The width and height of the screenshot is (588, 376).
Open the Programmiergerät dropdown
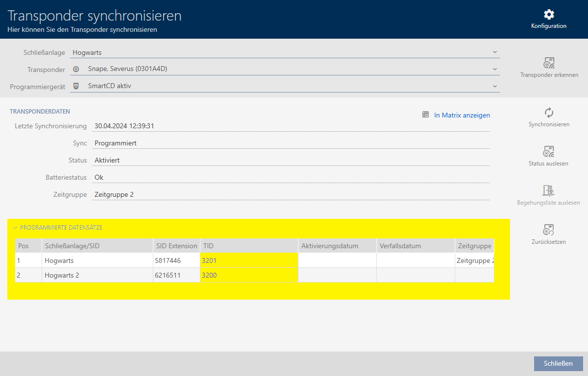(x=494, y=86)
